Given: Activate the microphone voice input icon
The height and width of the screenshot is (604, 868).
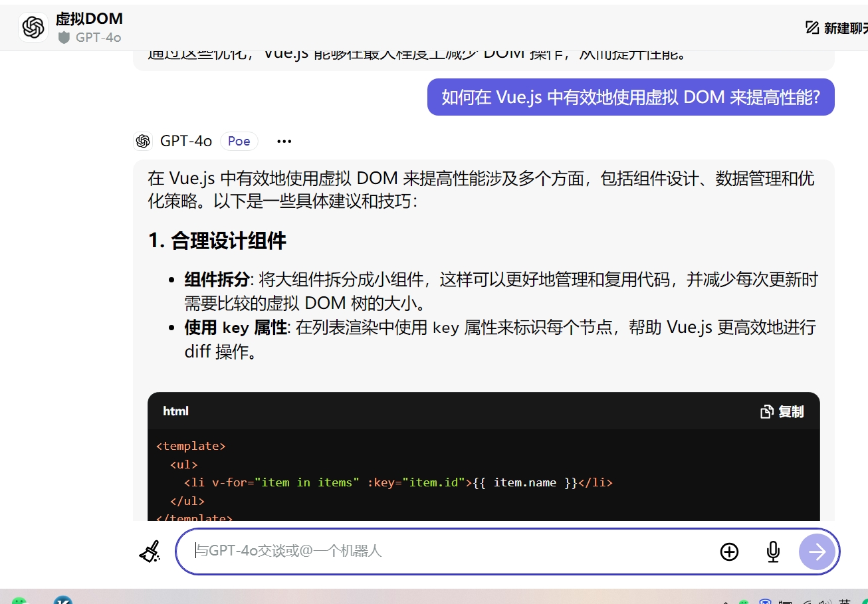Looking at the screenshot, I should (x=772, y=552).
